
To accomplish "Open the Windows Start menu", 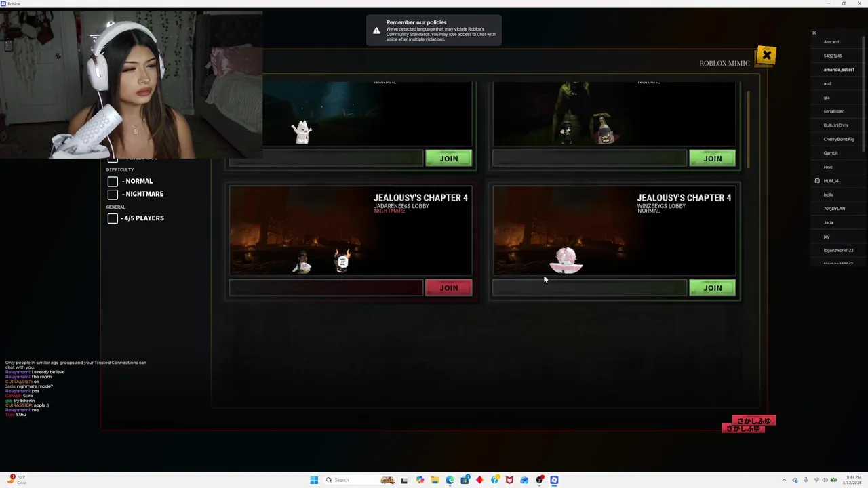I will pyautogui.click(x=314, y=480).
